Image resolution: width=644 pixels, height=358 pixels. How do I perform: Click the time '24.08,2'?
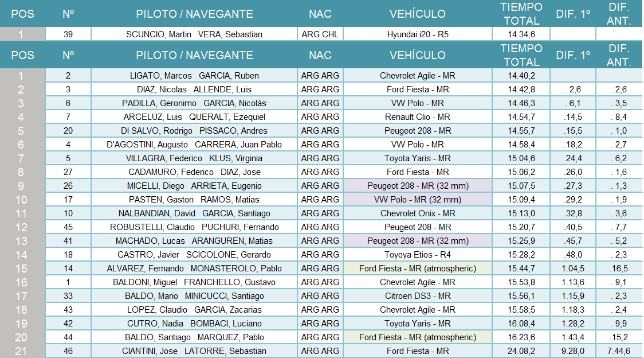(521, 352)
